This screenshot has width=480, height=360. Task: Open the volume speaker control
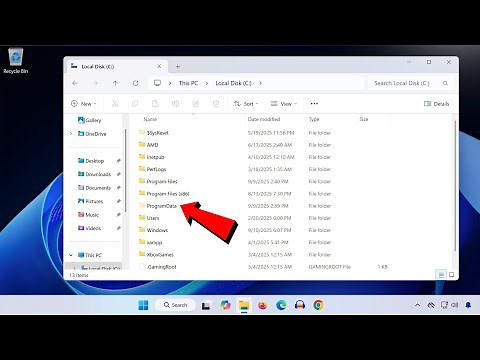pos(455,305)
